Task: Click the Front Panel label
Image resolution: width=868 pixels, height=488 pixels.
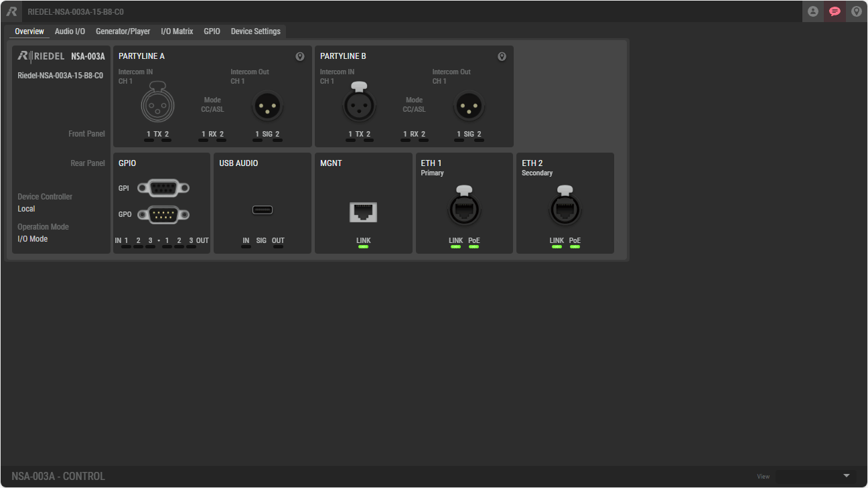Action: (86, 134)
